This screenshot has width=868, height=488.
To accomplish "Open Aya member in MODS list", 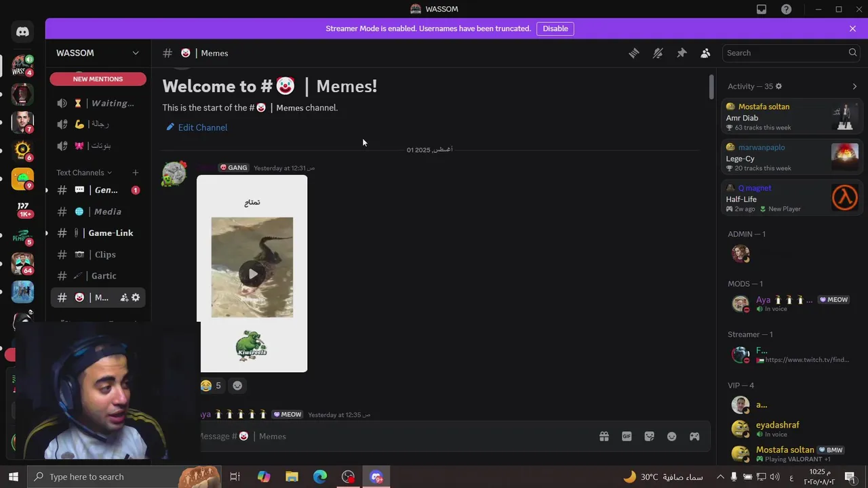I will click(791, 304).
